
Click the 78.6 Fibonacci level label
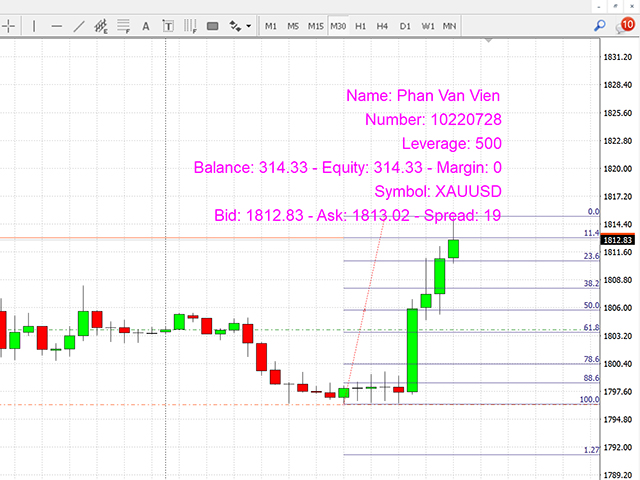point(591,359)
